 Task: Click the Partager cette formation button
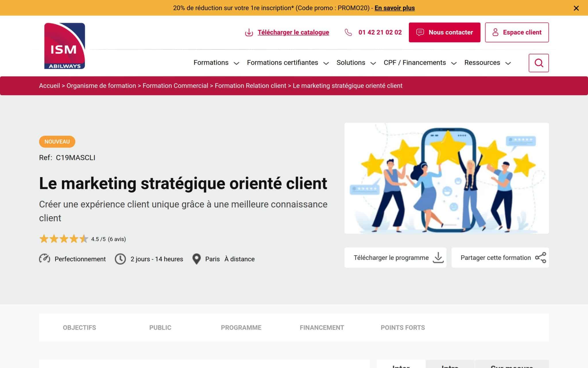point(500,258)
